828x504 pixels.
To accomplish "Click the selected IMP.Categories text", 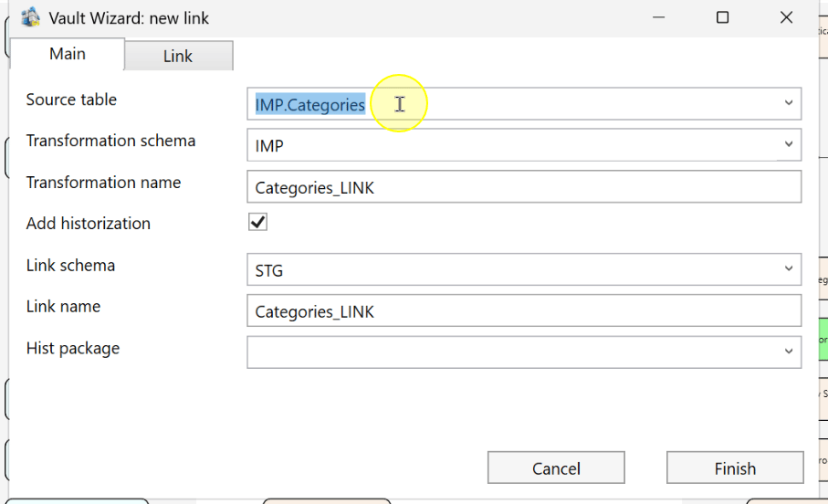I will point(310,105).
